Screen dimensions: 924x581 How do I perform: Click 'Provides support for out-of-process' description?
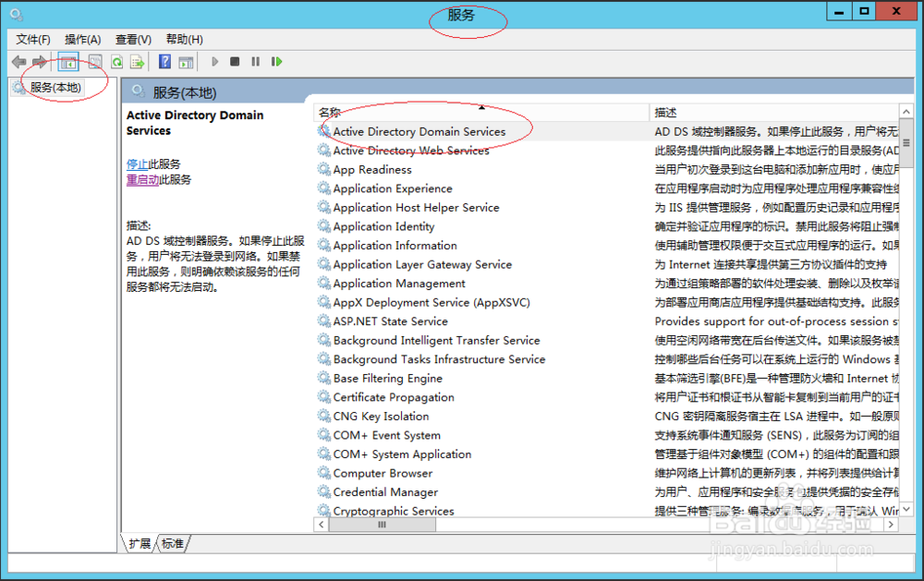point(777,321)
